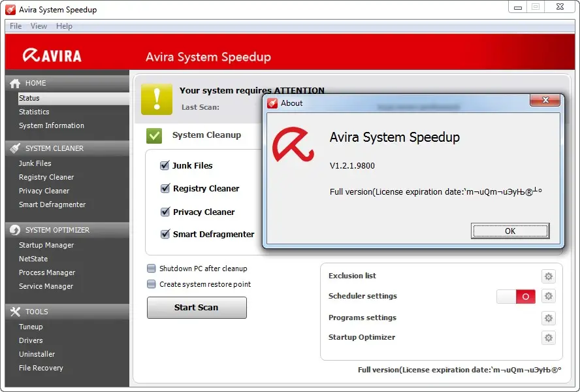This screenshot has width=580, height=392.
Task: Enable Shutdown PC after cleanup
Action: click(x=152, y=269)
